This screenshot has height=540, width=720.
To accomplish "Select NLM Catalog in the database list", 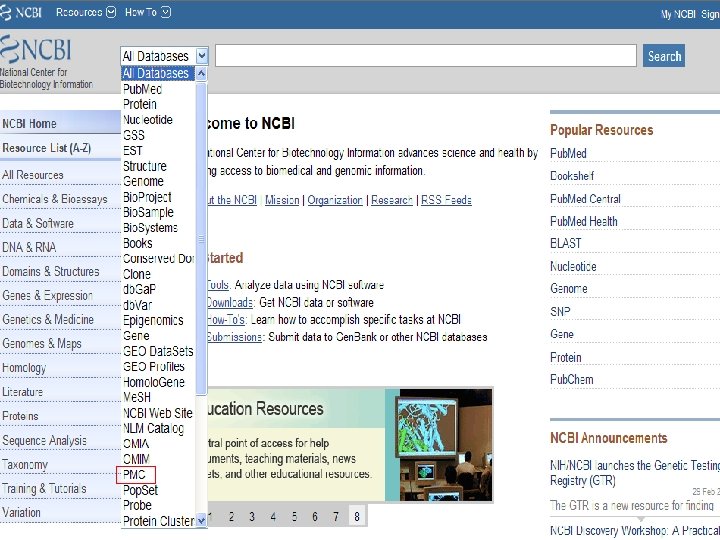I will 153,428.
